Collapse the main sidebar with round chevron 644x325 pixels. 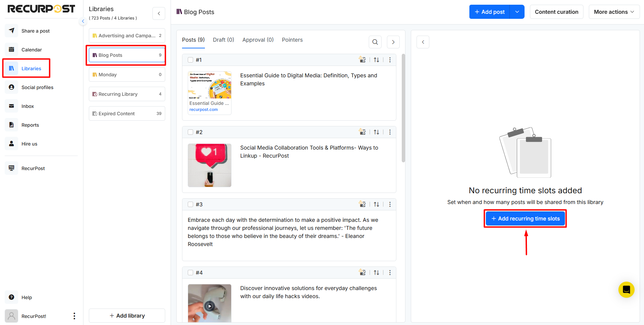83,21
